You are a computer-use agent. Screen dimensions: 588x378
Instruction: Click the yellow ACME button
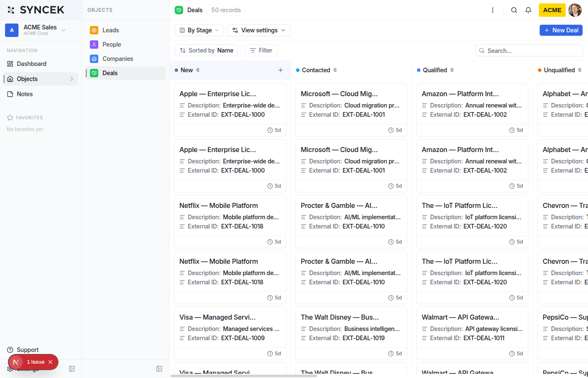pos(552,10)
